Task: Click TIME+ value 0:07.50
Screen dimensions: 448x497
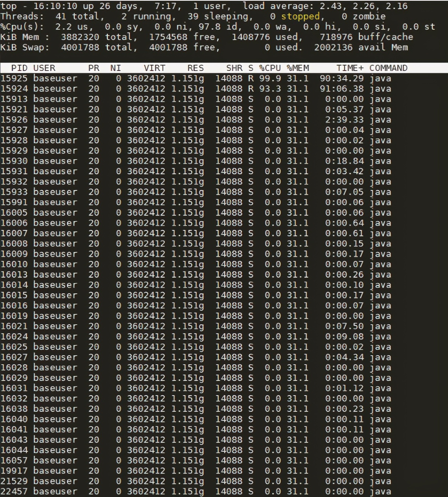Action: click(345, 326)
